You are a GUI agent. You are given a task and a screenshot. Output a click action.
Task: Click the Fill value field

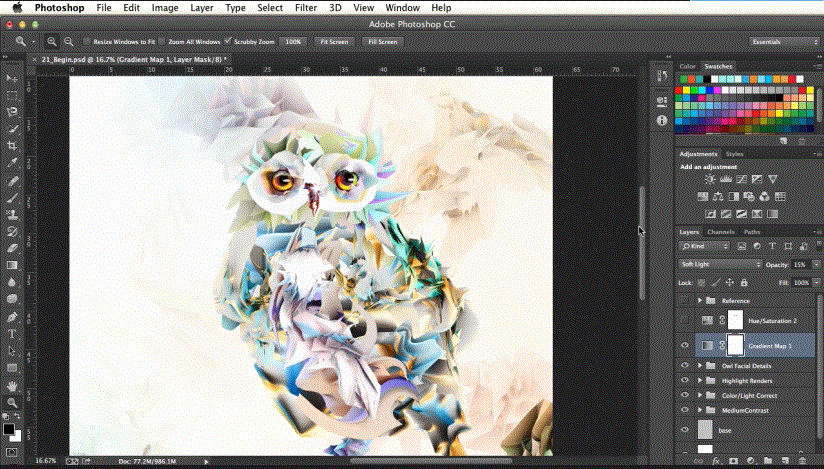click(x=801, y=282)
